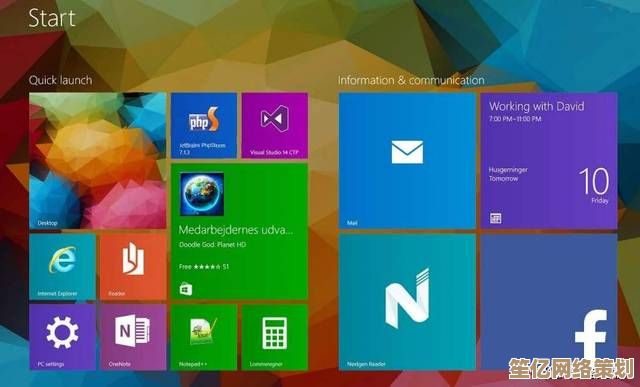Image resolution: width=640 pixels, height=387 pixels.
Task: Click the calendar icon in purple tile
Action: pyautogui.click(x=496, y=218)
